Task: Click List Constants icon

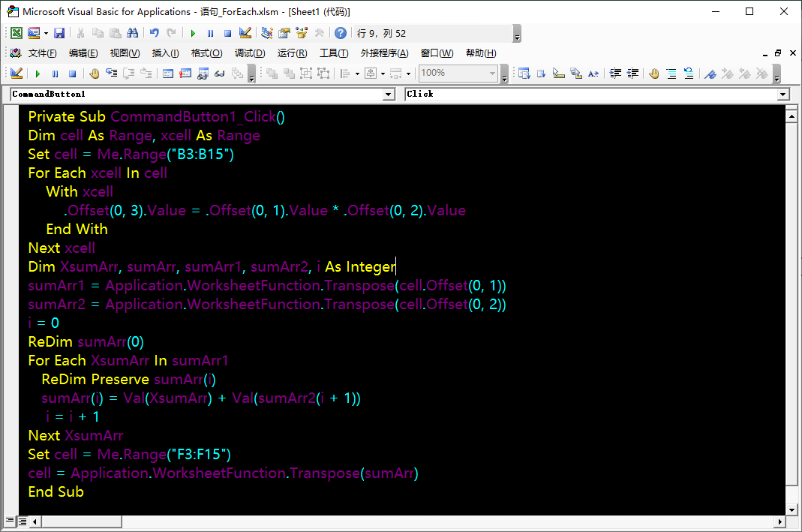Action: pyautogui.click(x=541, y=73)
